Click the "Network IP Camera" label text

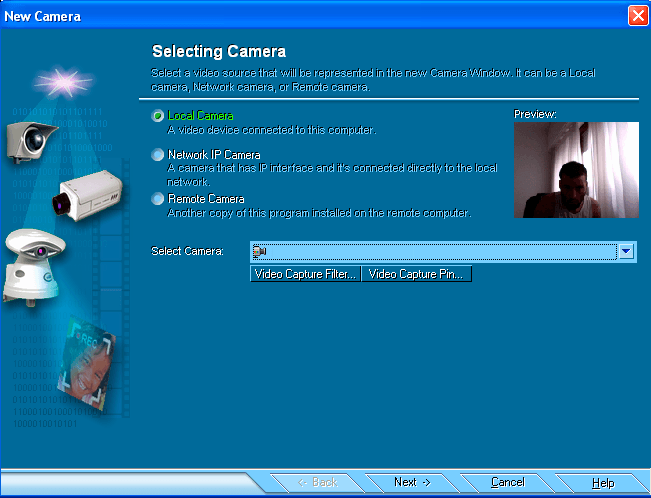(214, 155)
